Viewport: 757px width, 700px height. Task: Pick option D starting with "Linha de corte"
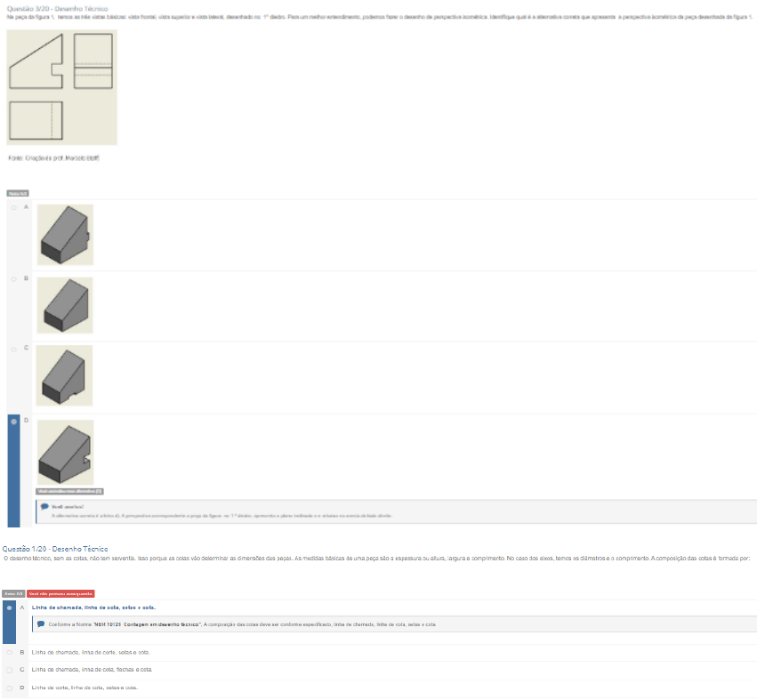(x=10, y=688)
